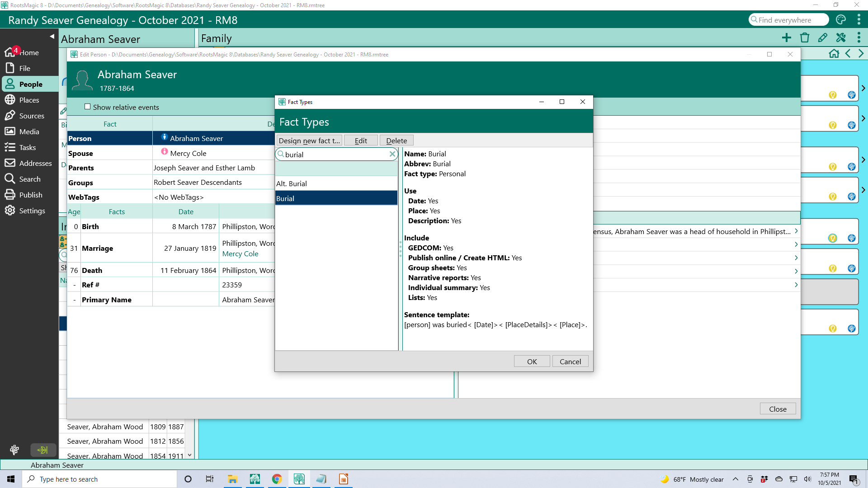868x488 pixels.
Task: Open Sources in the sidebar
Action: 29,116
